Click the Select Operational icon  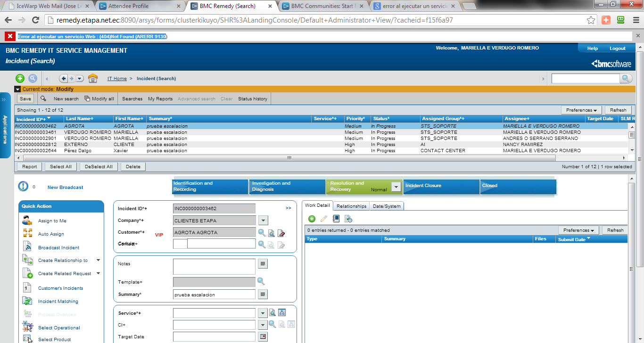(x=27, y=327)
